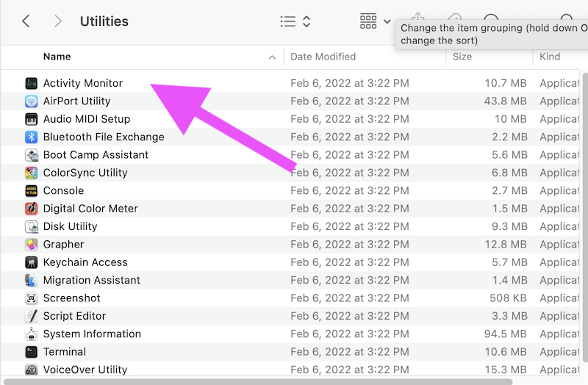Expand the grouping dropdown arrow
Image resolution: width=588 pixels, height=385 pixels.
(x=387, y=22)
